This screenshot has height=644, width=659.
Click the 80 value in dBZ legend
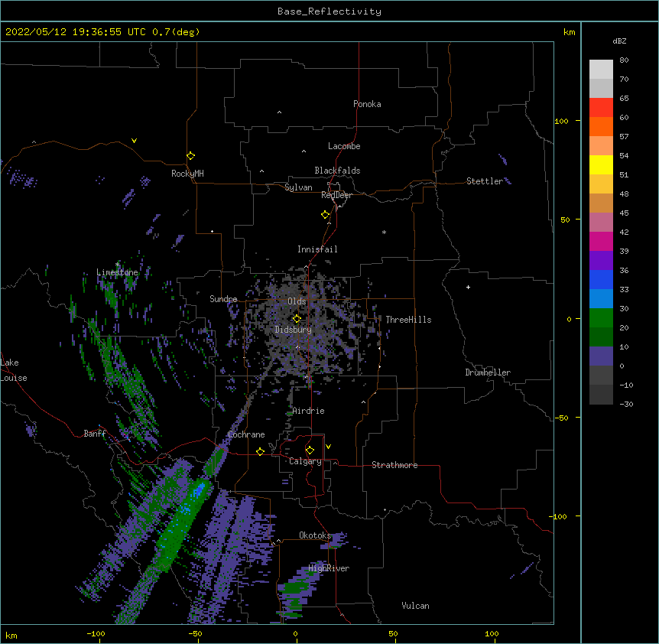(624, 60)
